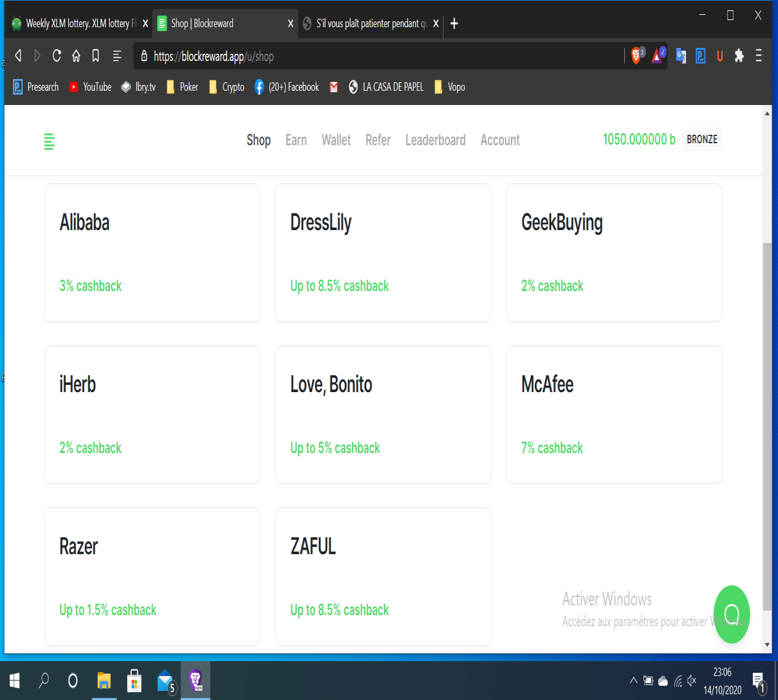The image size is (778, 700).
Task: Open the Razer cashback card
Action: pos(152,577)
